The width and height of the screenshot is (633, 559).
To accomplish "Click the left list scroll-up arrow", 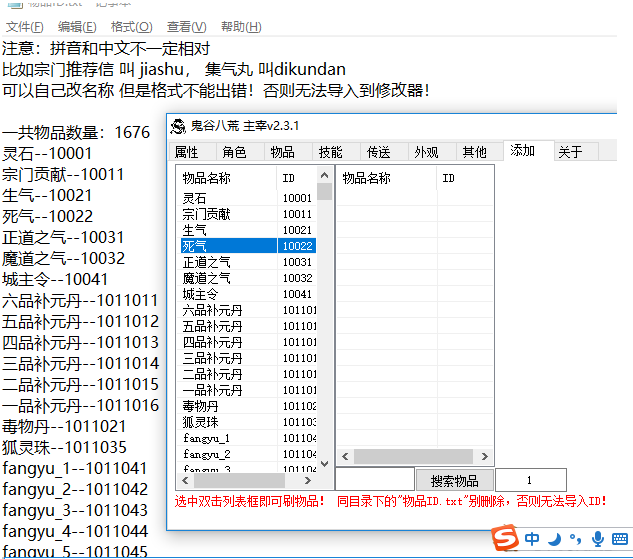I will 324,175.
